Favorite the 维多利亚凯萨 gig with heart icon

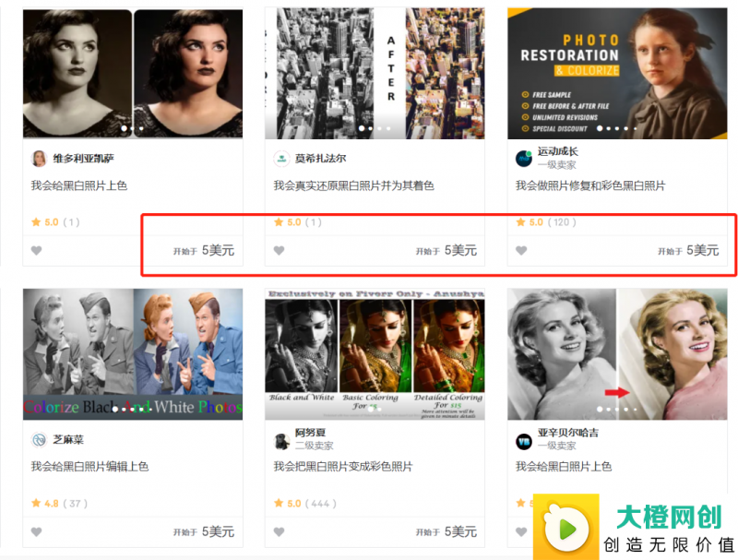36,250
